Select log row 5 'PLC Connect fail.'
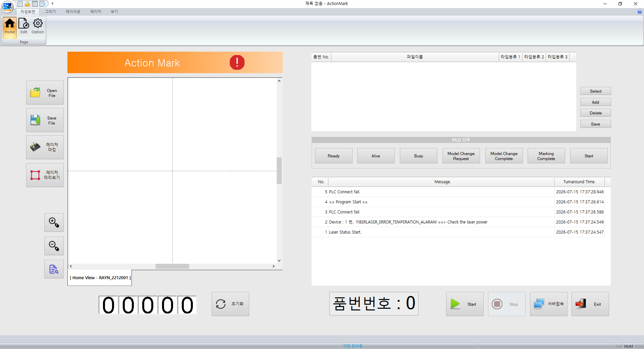Image resolution: width=644 pixels, height=349 pixels. coord(458,192)
